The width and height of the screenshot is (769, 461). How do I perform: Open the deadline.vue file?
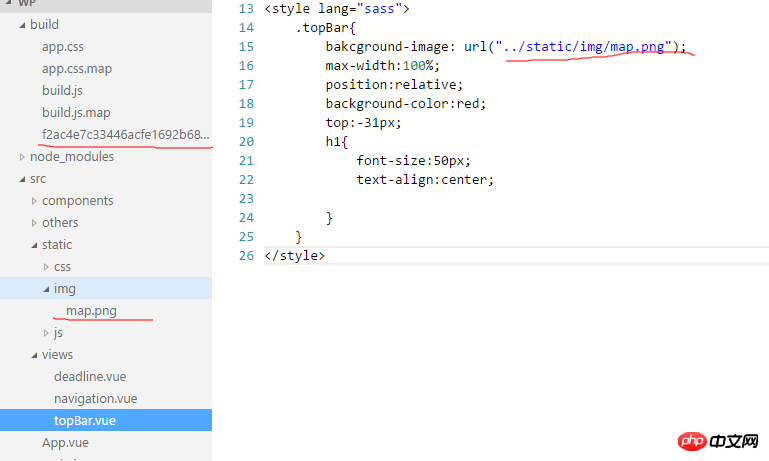[90, 377]
